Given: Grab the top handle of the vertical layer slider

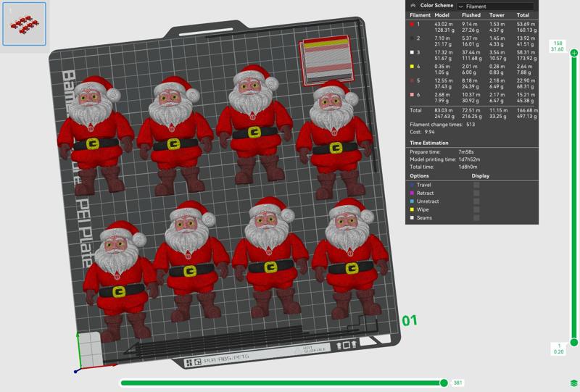Looking at the screenshot, I should coord(574,53).
